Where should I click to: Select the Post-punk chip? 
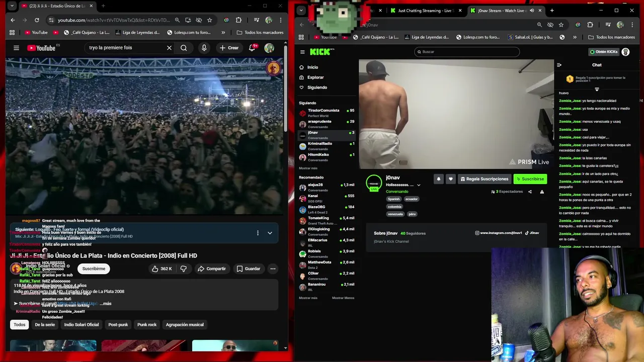point(118,324)
